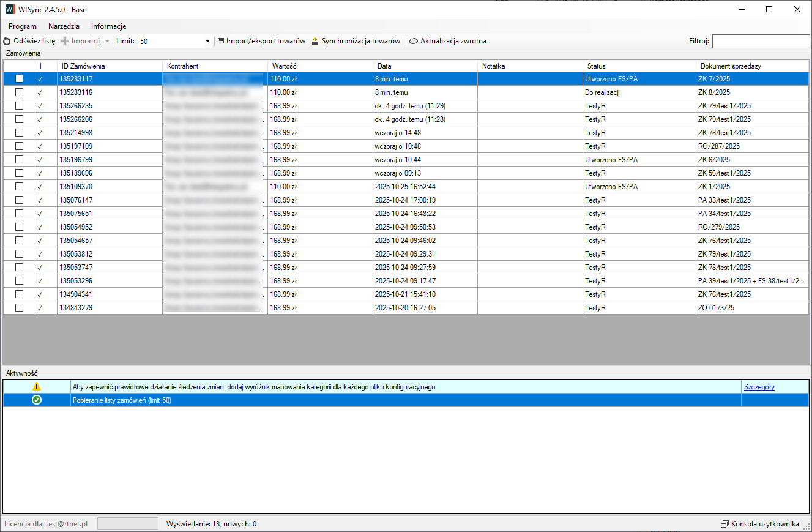Click the Import/eksport towarów icon

[221, 42]
